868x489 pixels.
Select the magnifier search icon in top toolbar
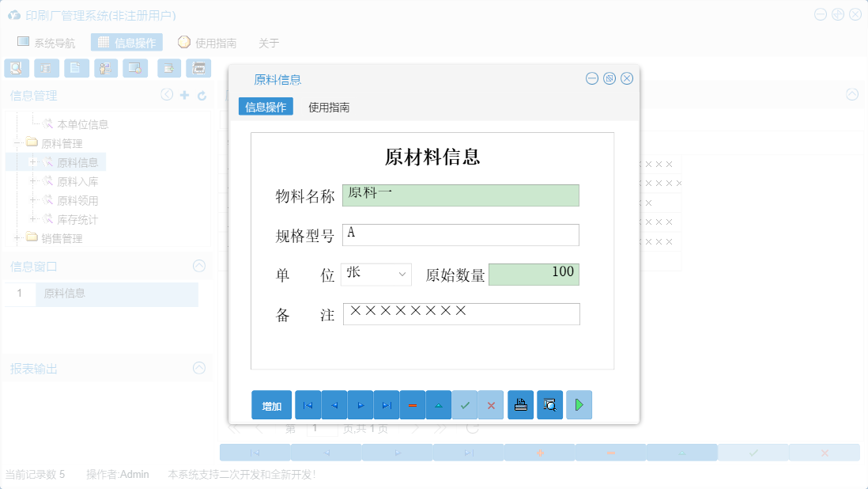click(16, 68)
